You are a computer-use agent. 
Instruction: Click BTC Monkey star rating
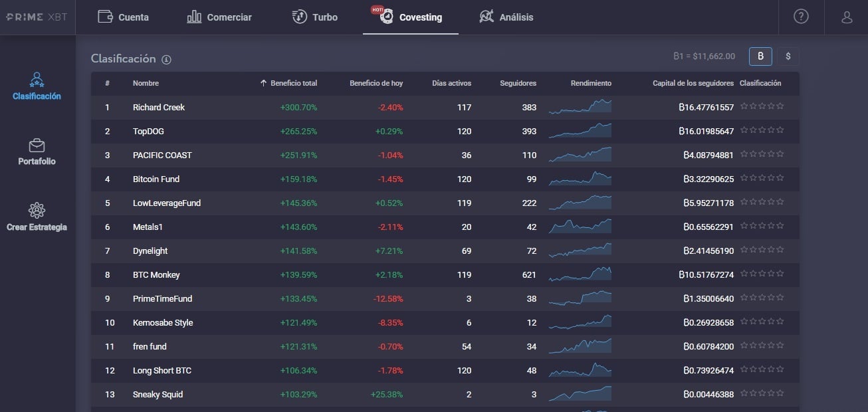coord(762,274)
